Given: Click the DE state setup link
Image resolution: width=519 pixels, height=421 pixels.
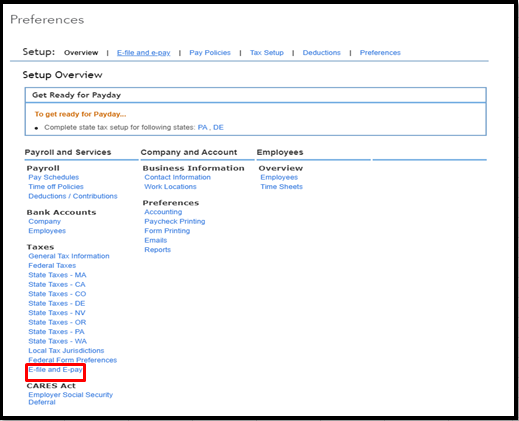Looking at the screenshot, I should [218, 127].
